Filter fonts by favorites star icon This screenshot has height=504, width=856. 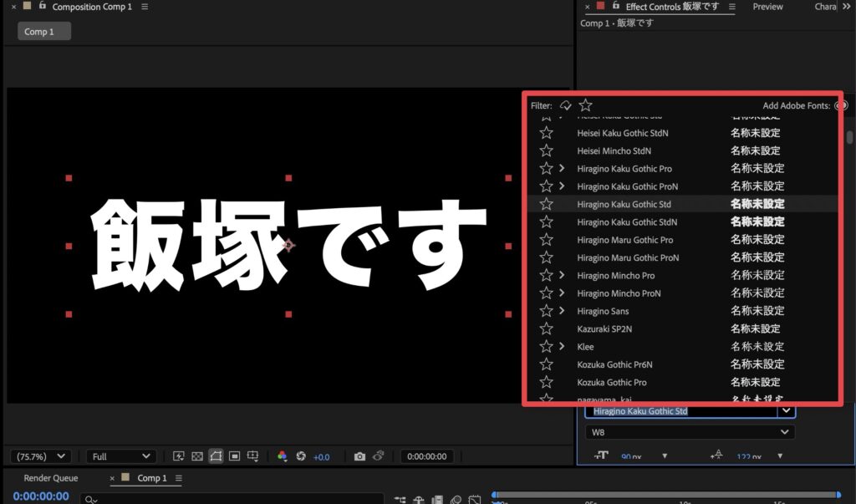point(585,105)
